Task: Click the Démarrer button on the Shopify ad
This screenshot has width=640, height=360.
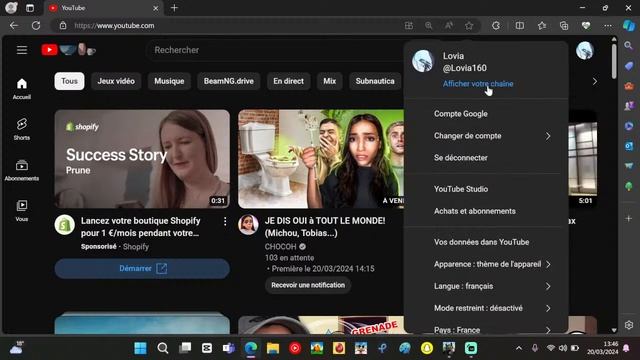Action: pos(142,269)
